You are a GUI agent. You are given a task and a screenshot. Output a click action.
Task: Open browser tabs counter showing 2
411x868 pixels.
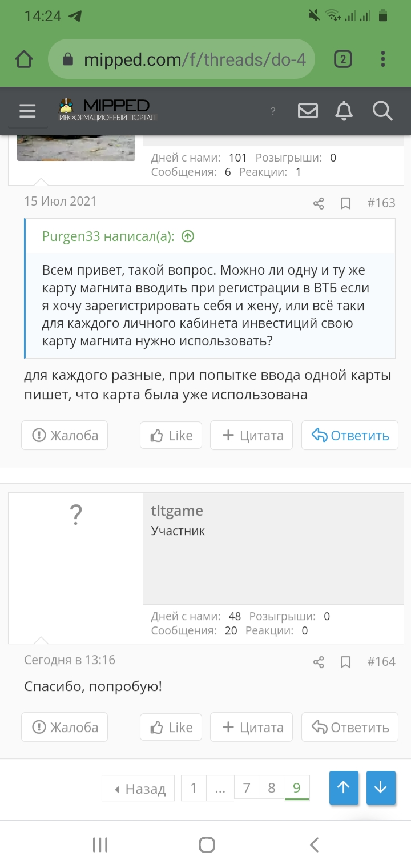coord(342,59)
